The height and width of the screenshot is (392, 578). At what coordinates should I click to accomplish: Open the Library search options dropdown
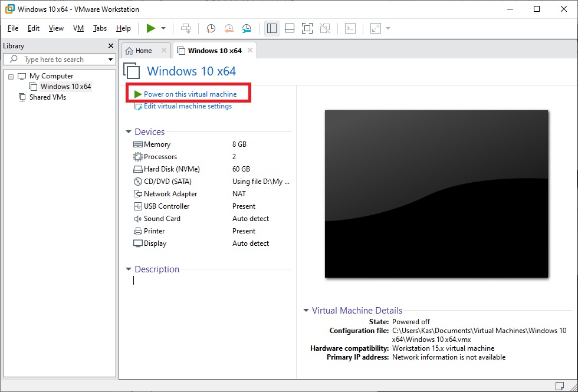110,60
